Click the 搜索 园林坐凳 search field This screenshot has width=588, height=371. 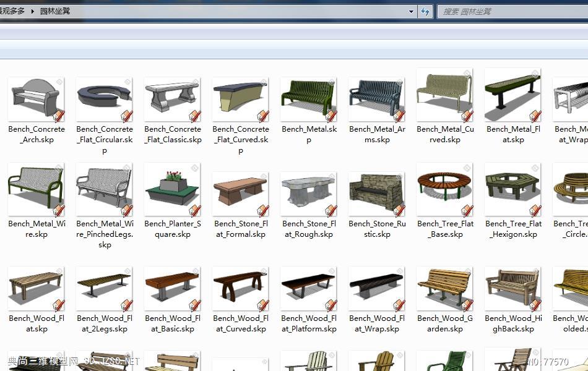(512, 12)
